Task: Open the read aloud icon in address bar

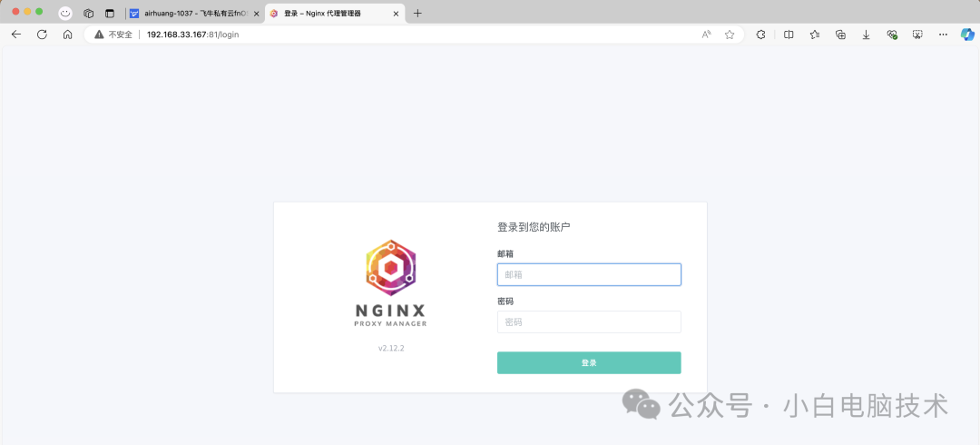Action: tap(707, 35)
